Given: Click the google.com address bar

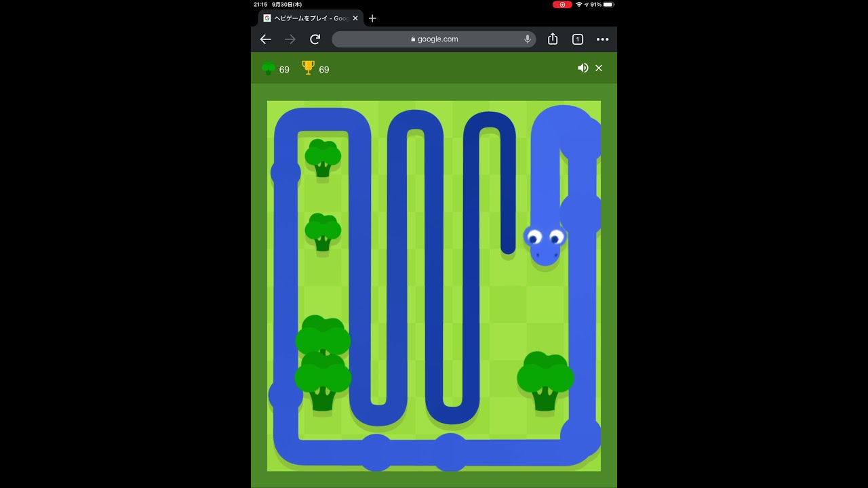Looking at the screenshot, I should click(x=434, y=39).
